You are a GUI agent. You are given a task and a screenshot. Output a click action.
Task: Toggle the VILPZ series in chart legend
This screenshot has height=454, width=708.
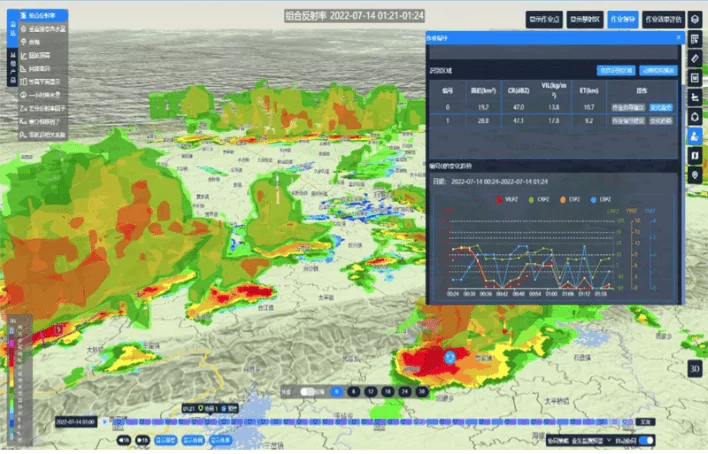point(507,199)
